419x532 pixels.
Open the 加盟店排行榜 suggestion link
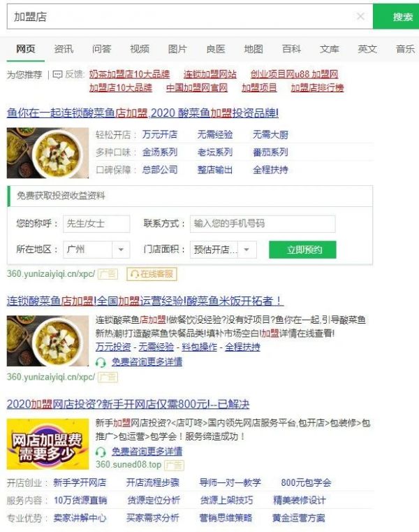tap(317, 88)
